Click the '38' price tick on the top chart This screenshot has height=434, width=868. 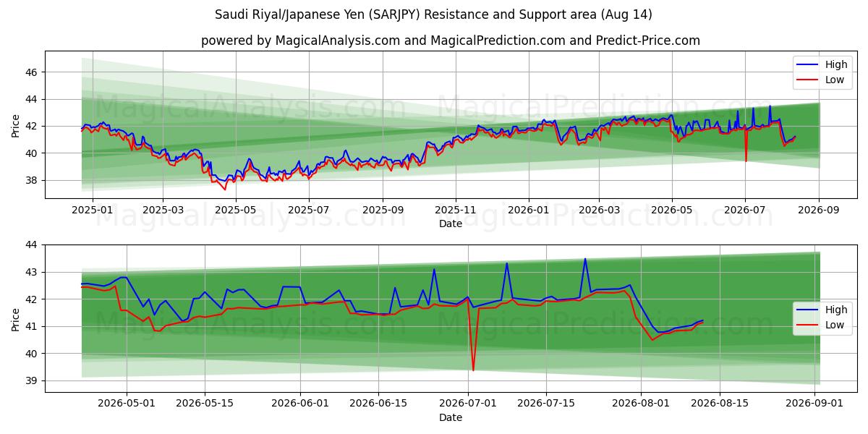coord(33,180)
